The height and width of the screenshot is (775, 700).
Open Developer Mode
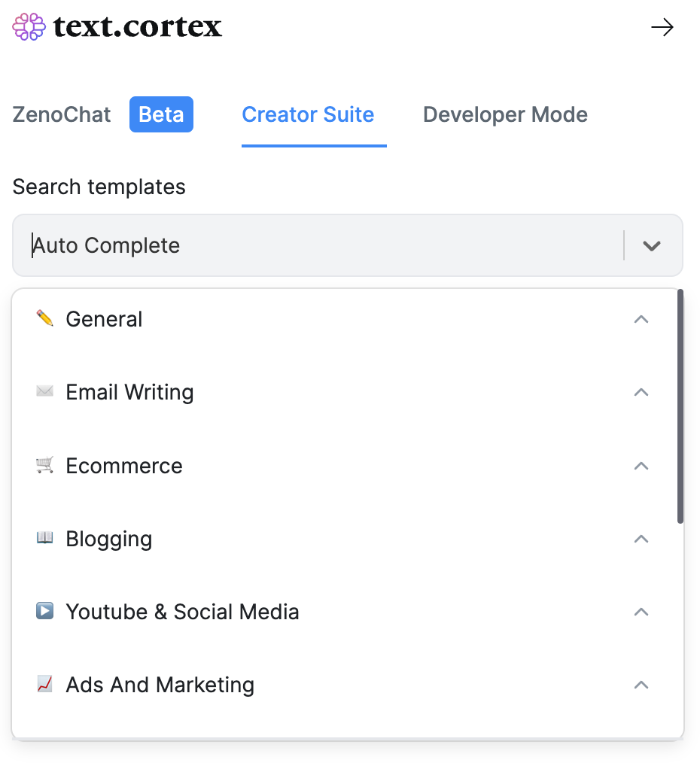(505, 114)
